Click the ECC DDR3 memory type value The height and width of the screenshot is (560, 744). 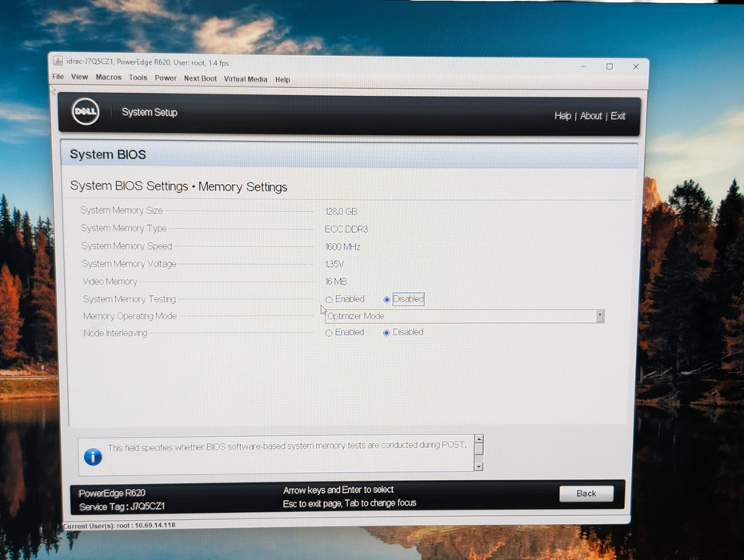pyautogui.click(x=346, y=230)
